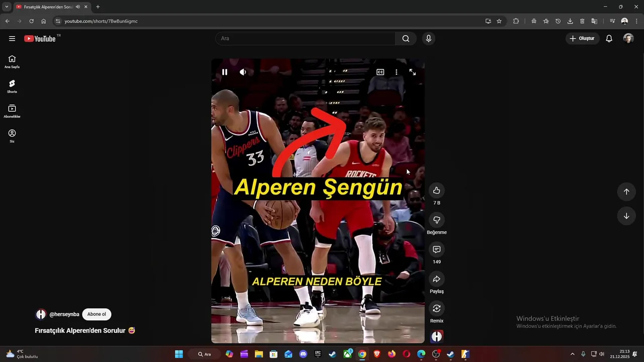Image resolution: width=644 pixels, height=362 pixels.
Task: Open the Siz page in sidebar
Action: point(12,136)
